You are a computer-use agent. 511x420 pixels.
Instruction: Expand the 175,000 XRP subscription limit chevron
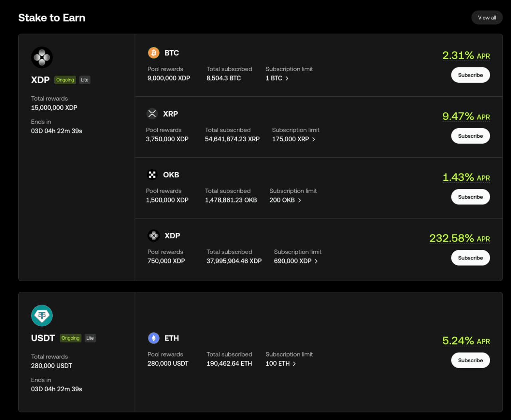(314, 139)
